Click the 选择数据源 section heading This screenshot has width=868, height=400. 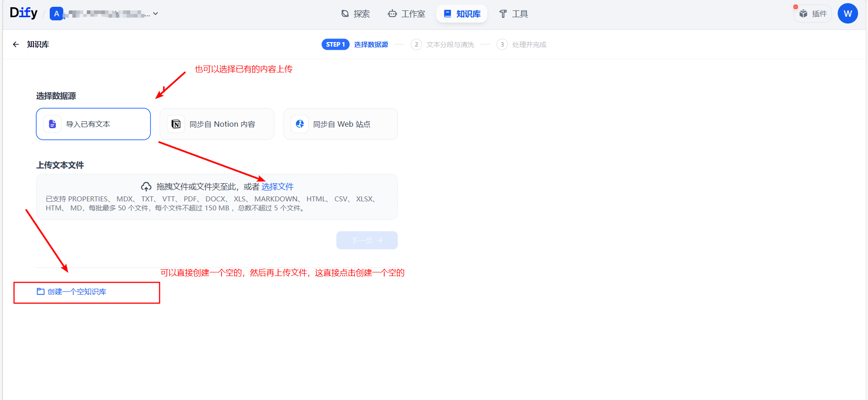point(56,96)
